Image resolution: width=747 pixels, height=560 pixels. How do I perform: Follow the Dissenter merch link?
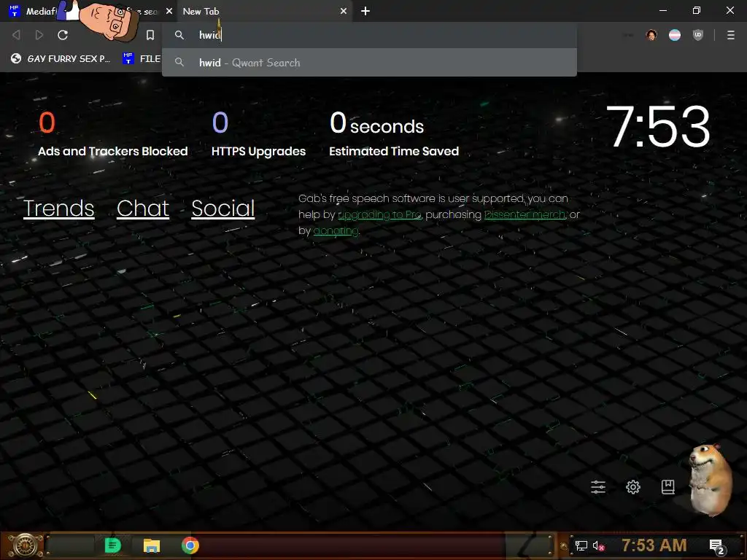click(525, 215)
